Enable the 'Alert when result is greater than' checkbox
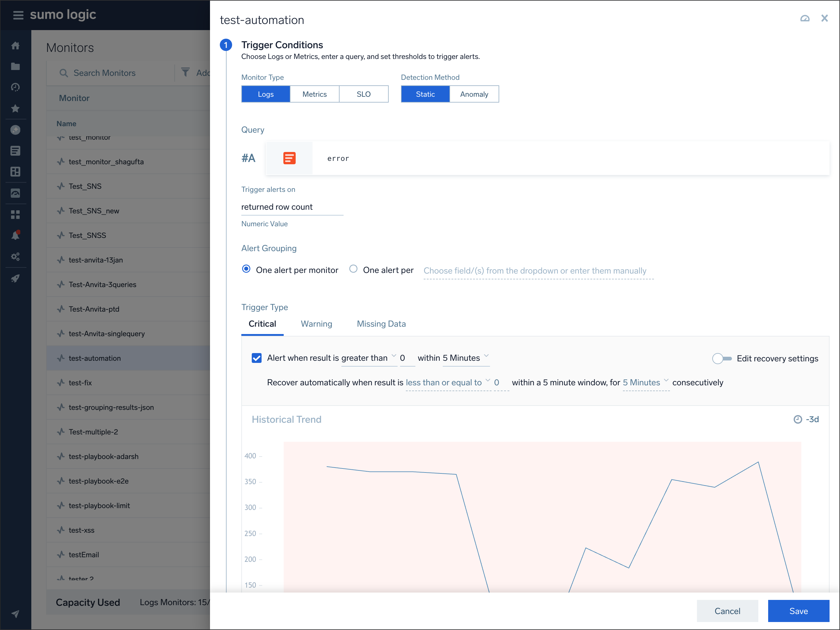This screenshot has height=630, width=840. pyautogui.click(x=257, y=358)
